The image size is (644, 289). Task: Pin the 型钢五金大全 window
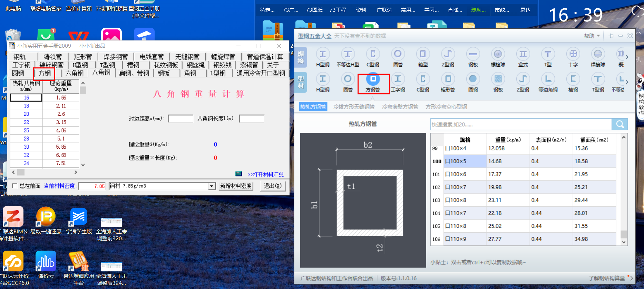(x=611, y=36)
